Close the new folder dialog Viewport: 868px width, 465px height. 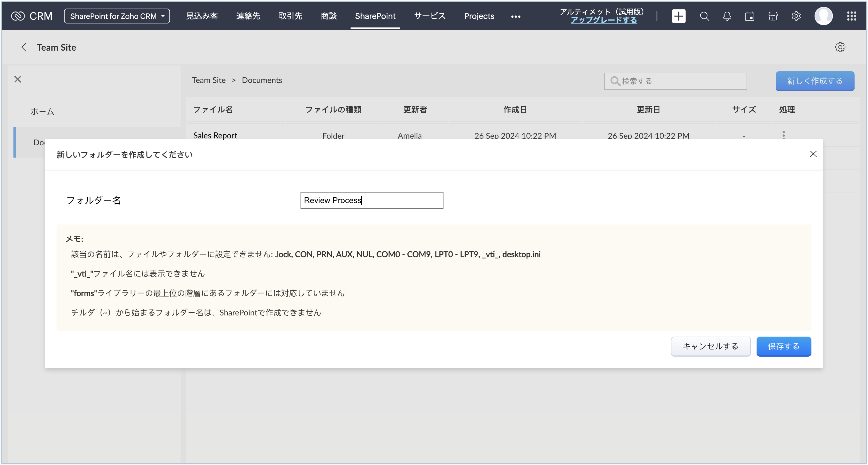click(813, 154)
